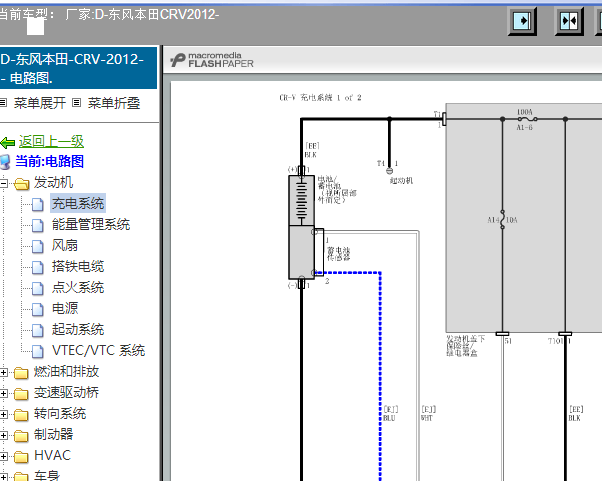Expand the HVAC tree node
The image size is (602, 481).
click(3, 456)
